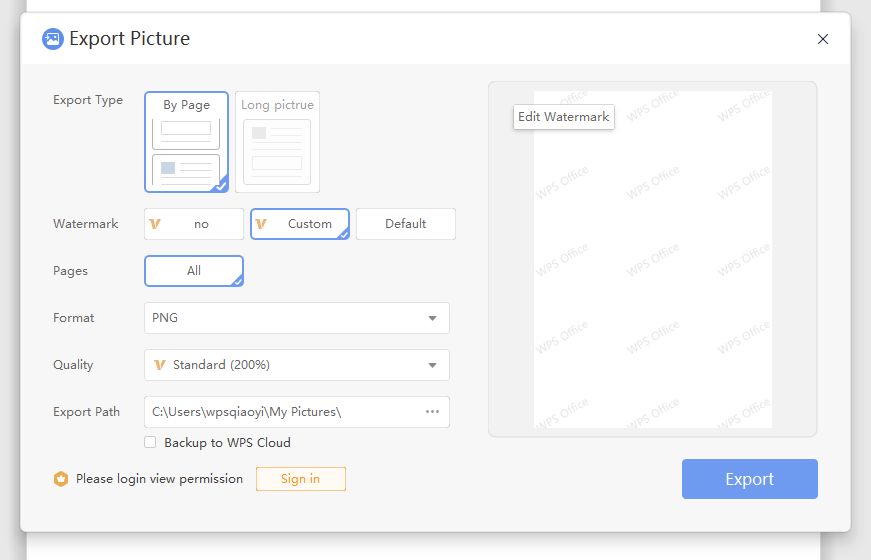
Task: Browse export path with the ellipsis icon
Action: [432, 411]
